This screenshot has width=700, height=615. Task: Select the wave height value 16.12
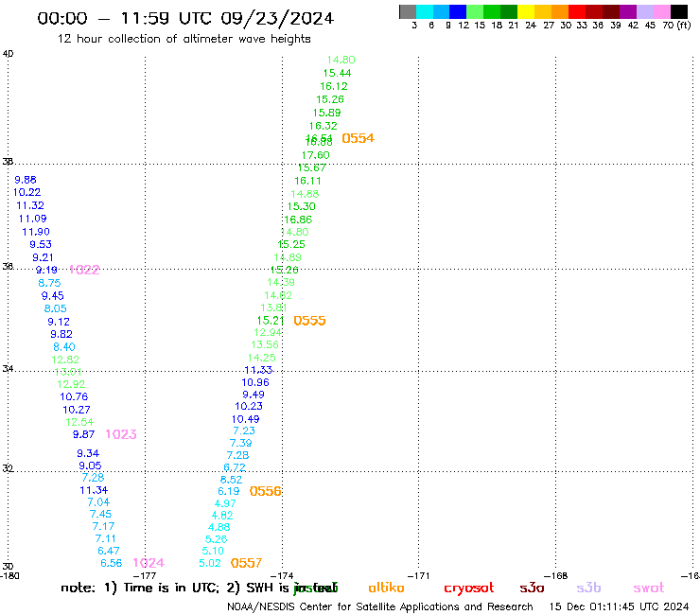334,86
